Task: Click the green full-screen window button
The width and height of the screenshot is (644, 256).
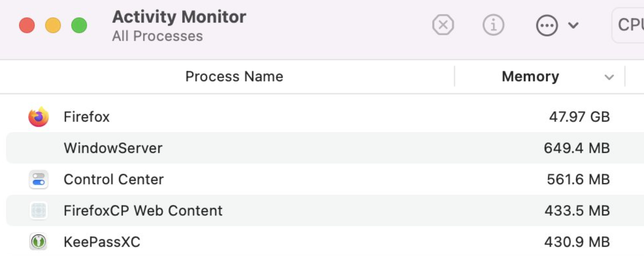Action: 79,25
